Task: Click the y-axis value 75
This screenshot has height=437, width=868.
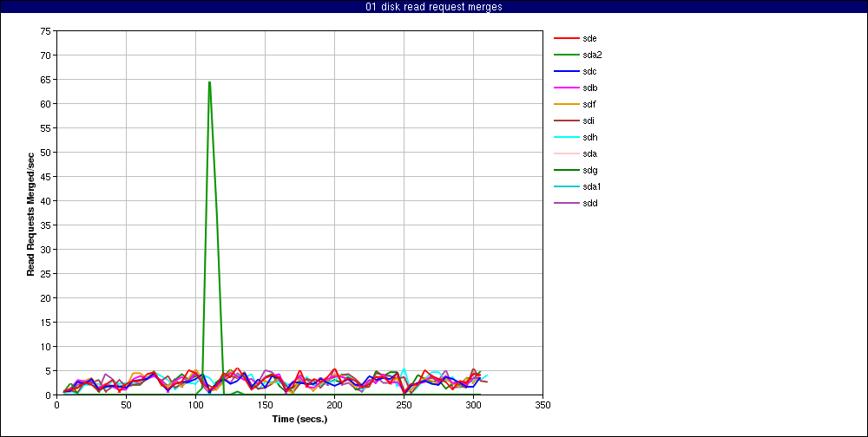Action: (45, 31)
